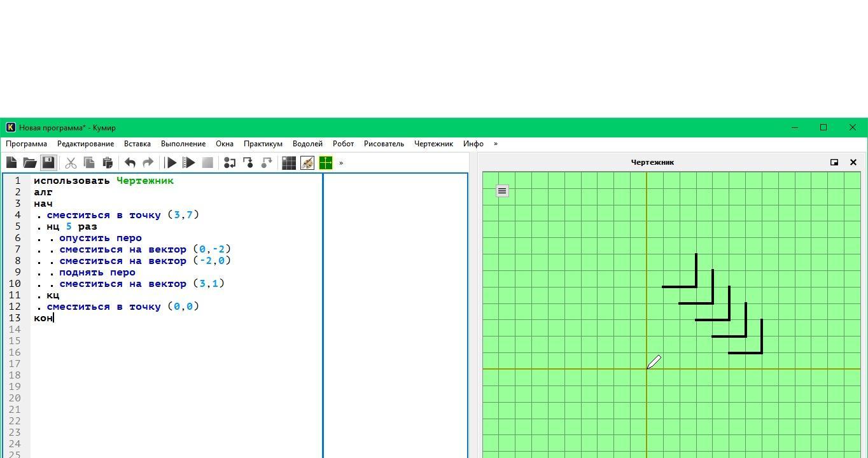Click the 'поднять перо' code line
Image resolution: width=868 pixels, height=458 pixels.
coord(97,272)
